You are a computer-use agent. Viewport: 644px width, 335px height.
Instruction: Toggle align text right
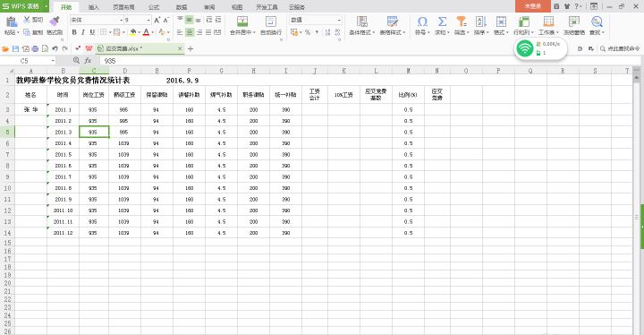point(199,32)
